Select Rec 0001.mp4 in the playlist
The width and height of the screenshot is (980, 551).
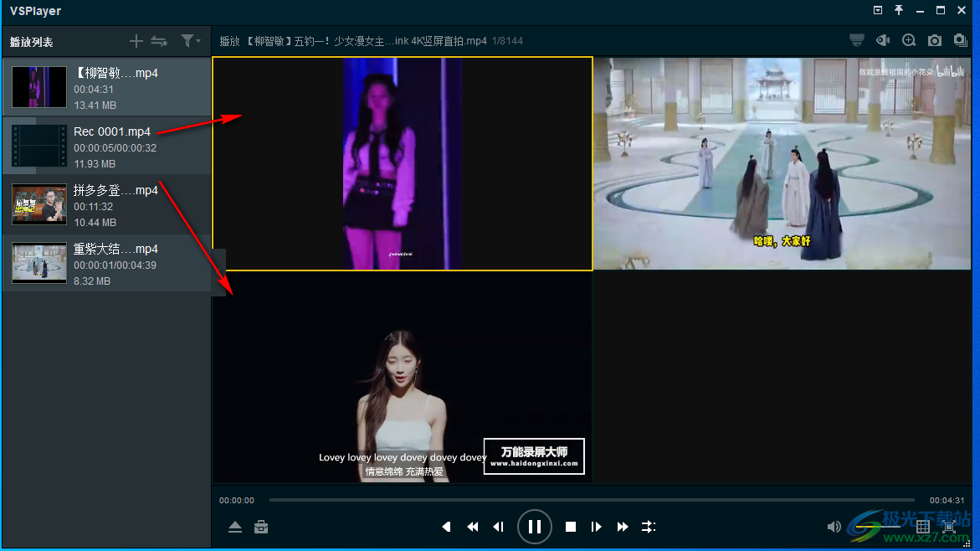(107, 146)
